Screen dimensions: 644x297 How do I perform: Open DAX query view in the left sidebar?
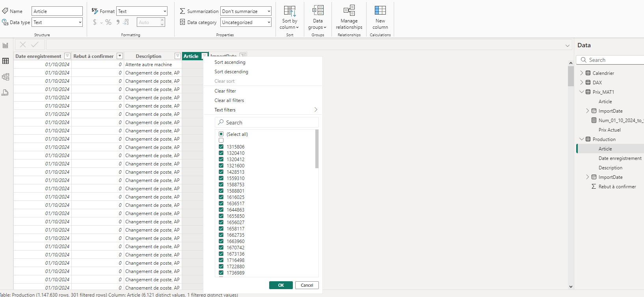(6, 93)
